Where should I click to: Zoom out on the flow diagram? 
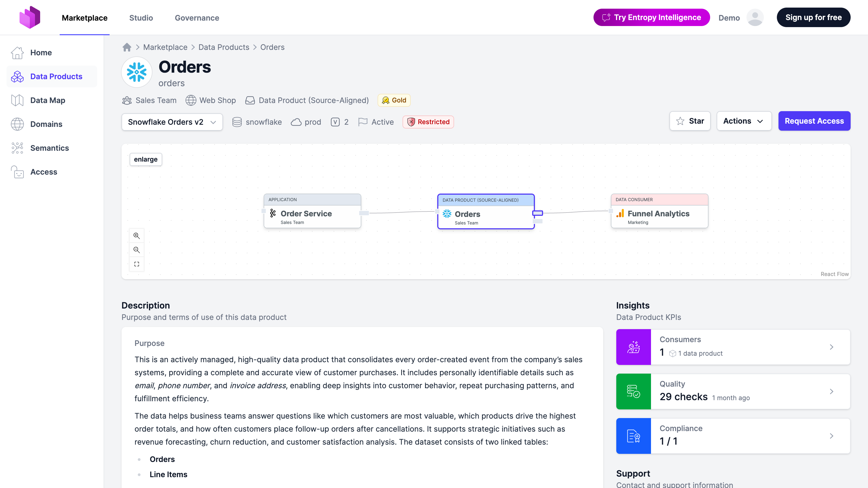click(x=136, y=250)
